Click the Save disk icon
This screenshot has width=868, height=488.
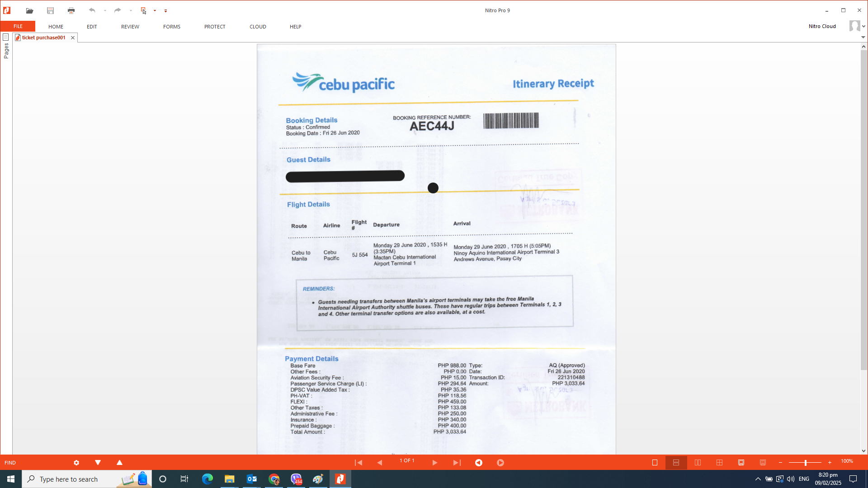[x=50, y=10]
